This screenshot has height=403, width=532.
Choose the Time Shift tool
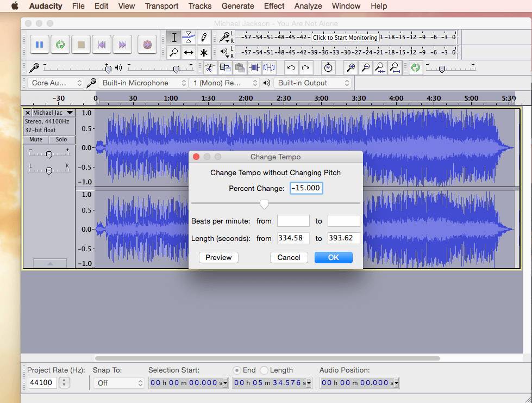[x=189, y=53]
